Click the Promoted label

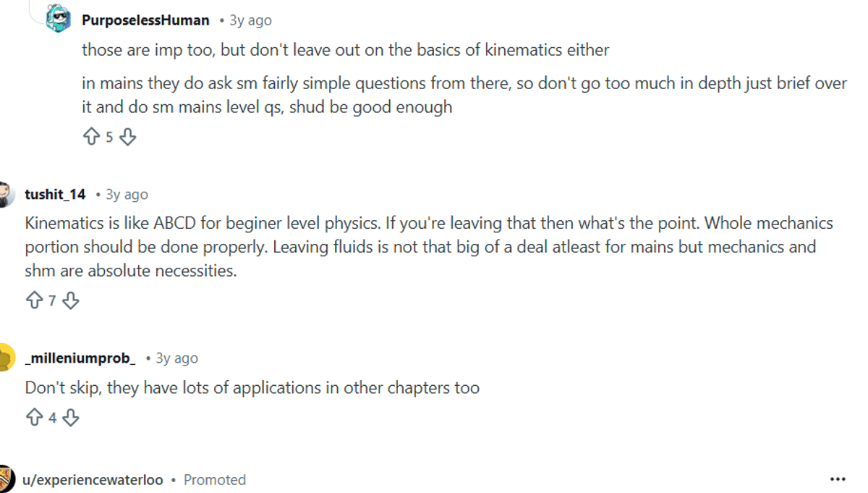tap(215, 479)
